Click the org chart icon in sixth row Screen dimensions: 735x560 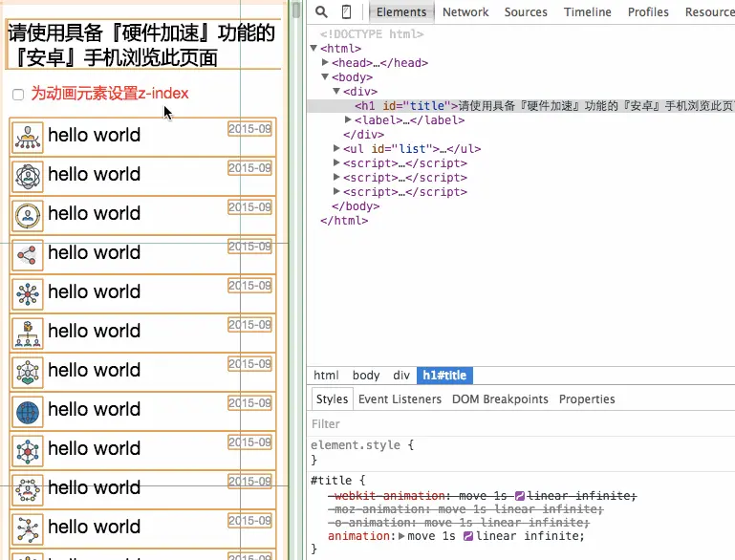click(28, 334)
